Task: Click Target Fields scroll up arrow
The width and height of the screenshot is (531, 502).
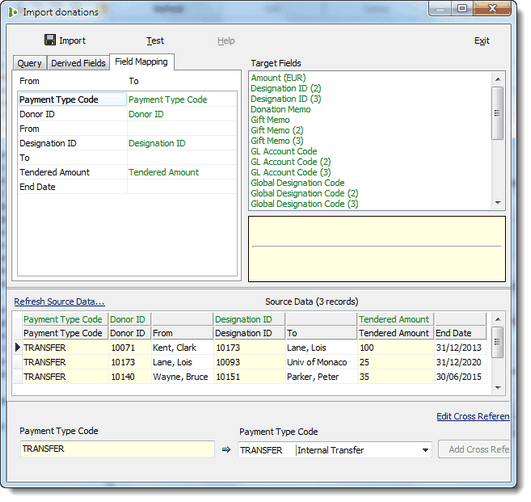Action: [x=497, y=80]
